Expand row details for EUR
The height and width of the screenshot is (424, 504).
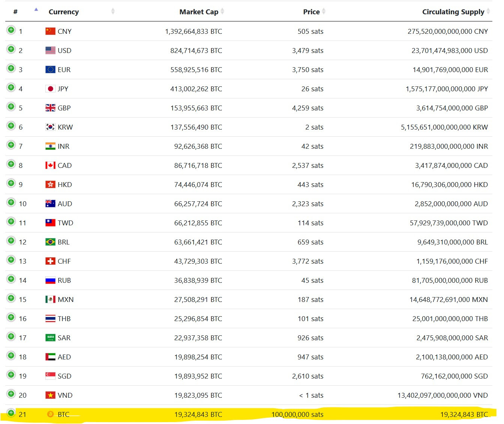pyautogui.click(x=11, y=68)
